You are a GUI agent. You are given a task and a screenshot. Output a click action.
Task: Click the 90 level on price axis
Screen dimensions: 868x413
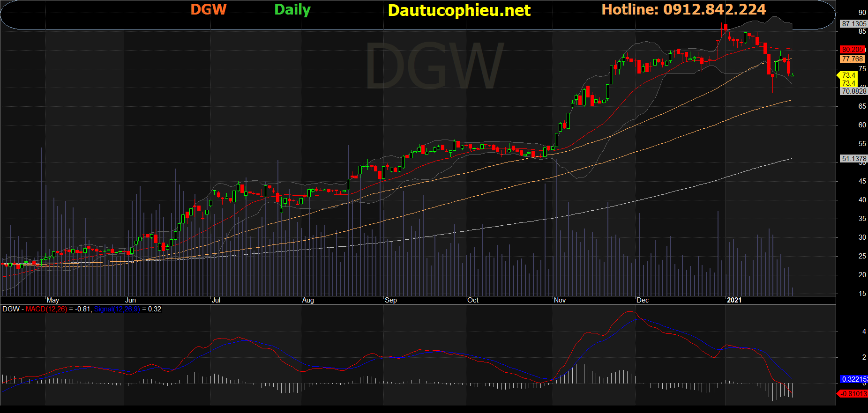(862, 13)
